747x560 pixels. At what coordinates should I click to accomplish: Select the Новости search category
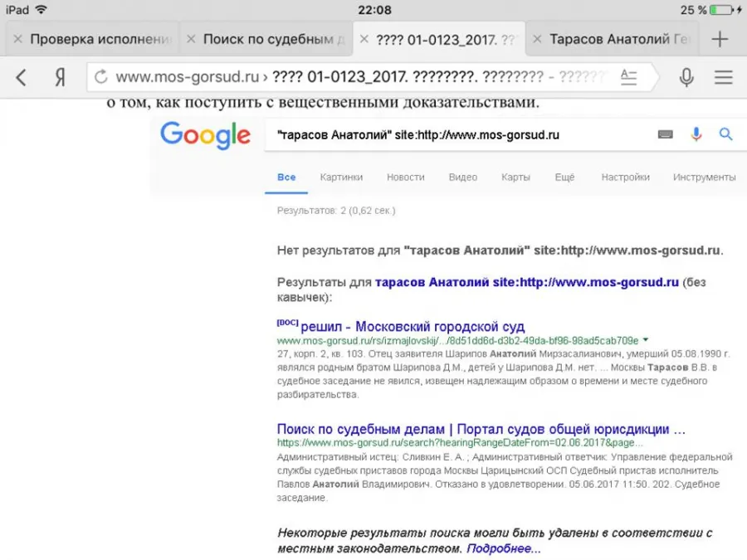[405, 178]
